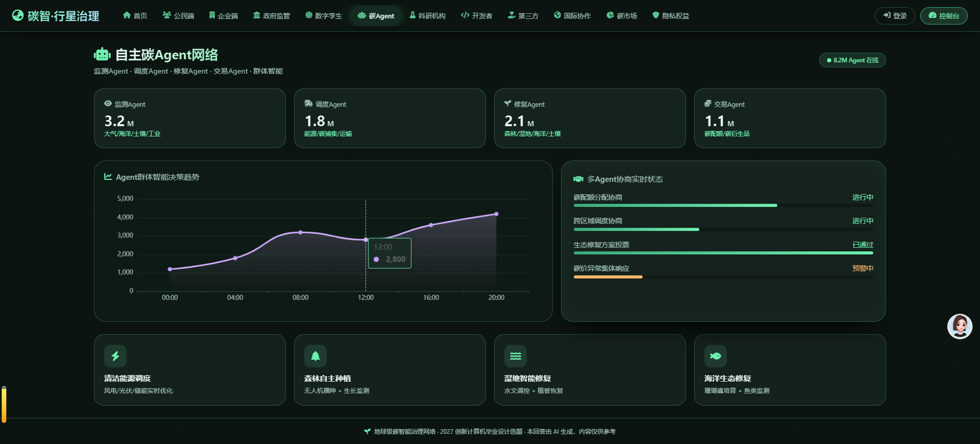
Task: Click the truck icon on 调度Agent card
Action: coord(308,103)
